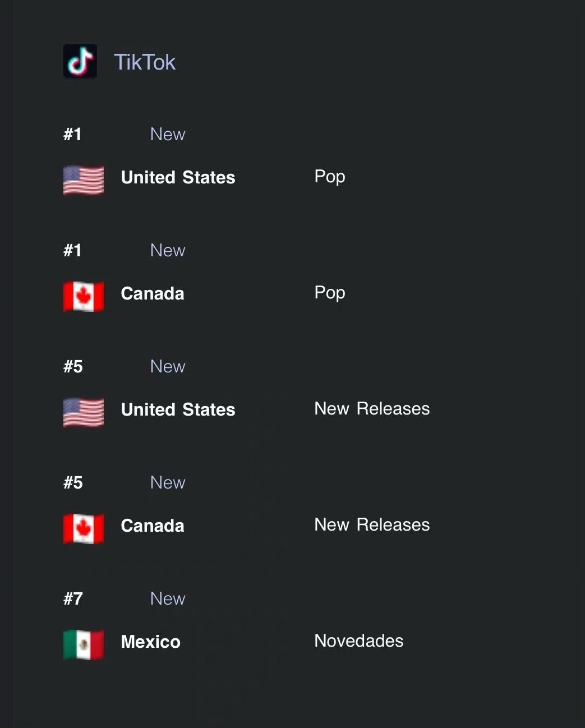The width and height of the screenshot is (585, 728).
Task: Click Canada flag in New Releases row
Action: point(84,529)
